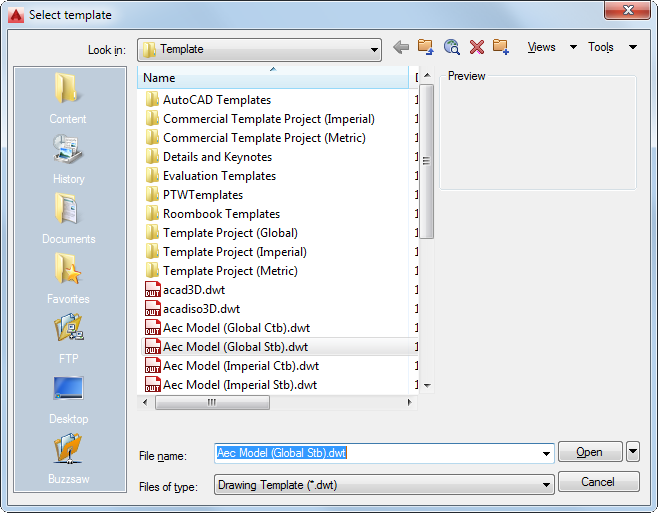Open the Content folder shortcut
The height and width of the screenshot is (513, 658).
pyautogui.click(x=68, y=99)
